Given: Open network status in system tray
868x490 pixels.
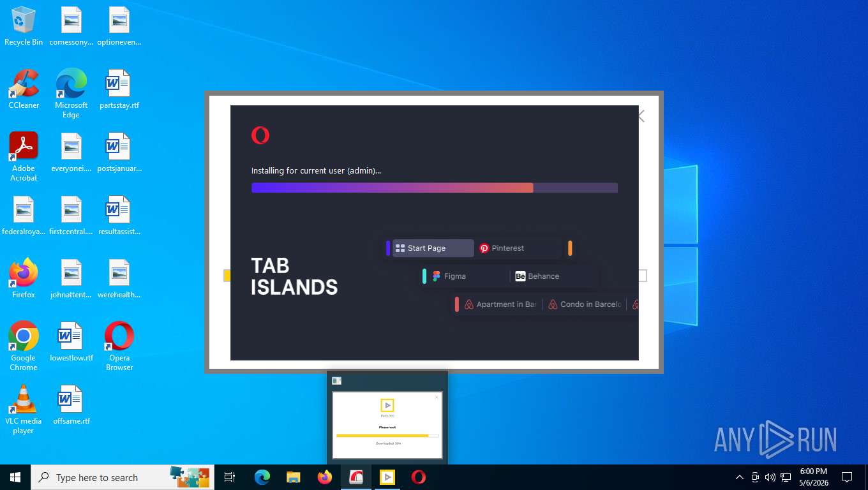Looking at the screenshot, I should coord(786,477).
